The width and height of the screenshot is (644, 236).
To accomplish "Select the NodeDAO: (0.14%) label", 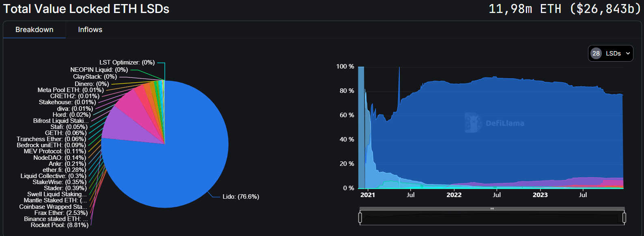I will [60, 158].
